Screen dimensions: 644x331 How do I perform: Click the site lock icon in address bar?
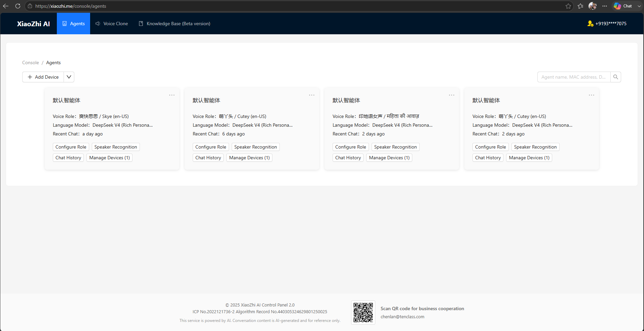click(30, 6)
